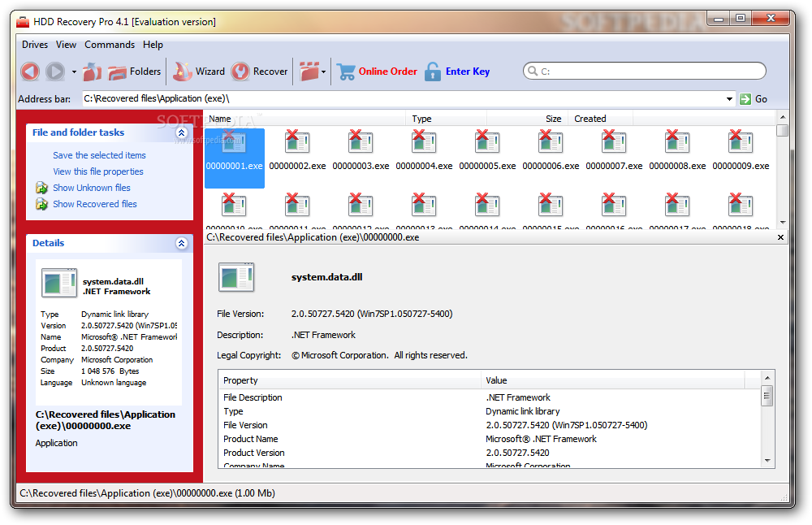Click Show Unknown files link

92,188
